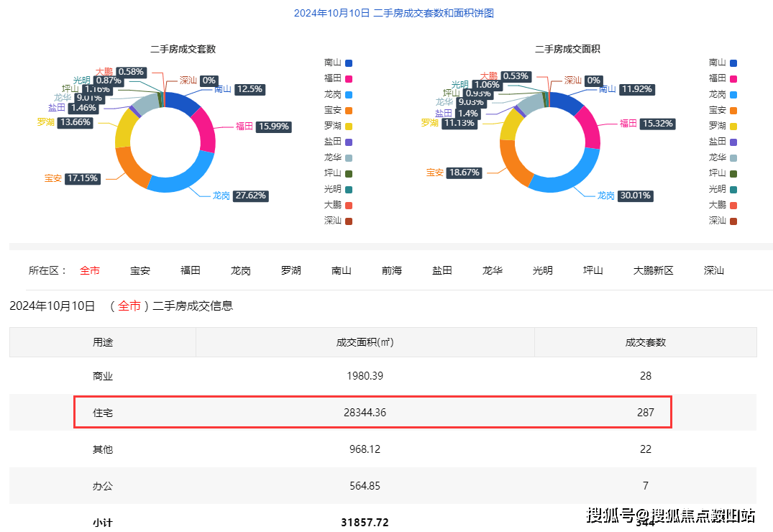773x532 pixels.
Task: Click the 坪山 legend icon in left legend
Action: coord(347,173)
